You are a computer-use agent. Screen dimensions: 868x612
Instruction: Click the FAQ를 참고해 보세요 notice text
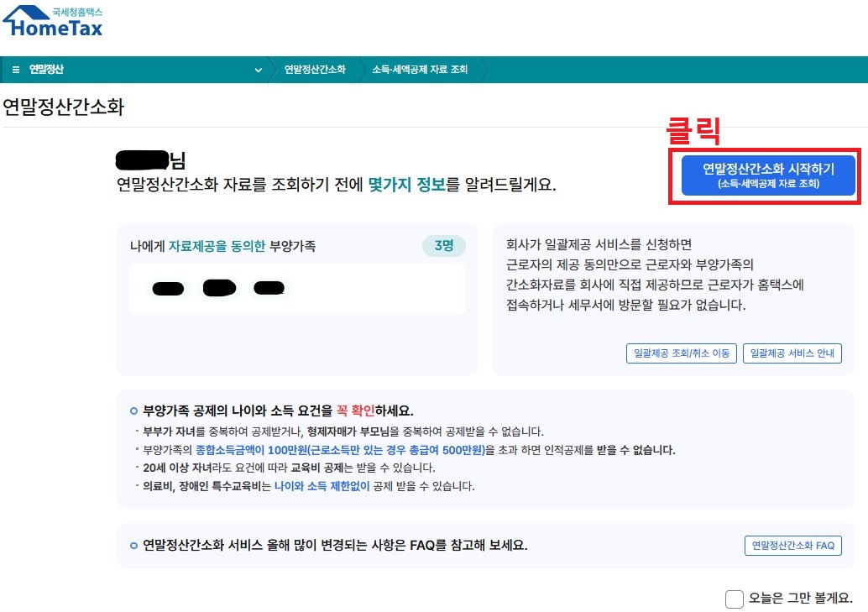tap(335, 546)
